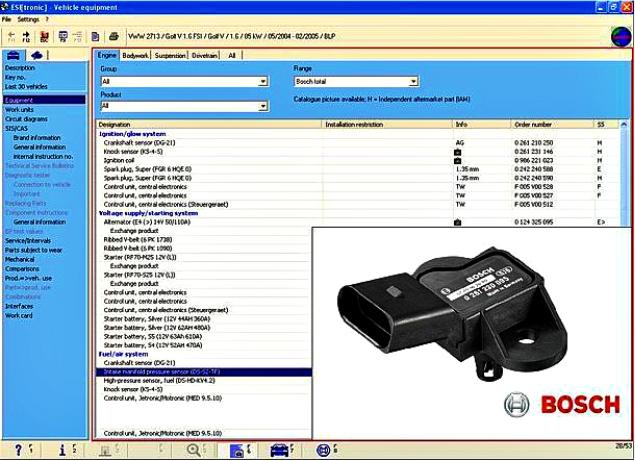Viewport: 635px width, 461px height.
Task: Select 'Intake manifold pressure sensor' row
Action: [x=204, y=372]
